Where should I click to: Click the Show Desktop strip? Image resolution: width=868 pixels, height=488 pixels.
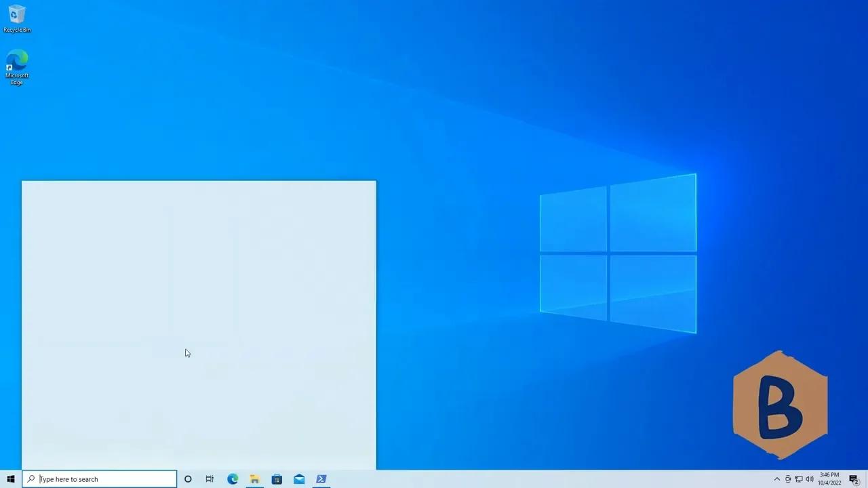click(x=867, y=479)
